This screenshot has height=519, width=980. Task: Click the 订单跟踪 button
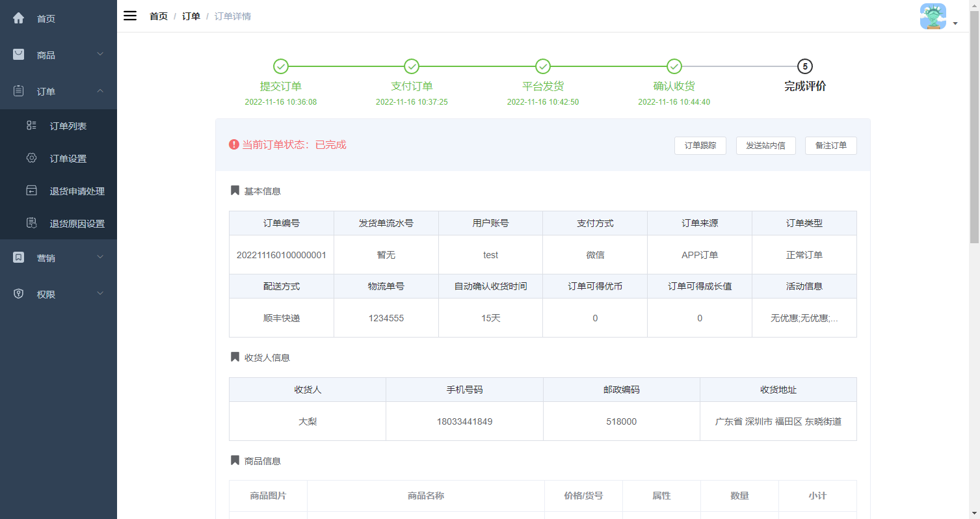[x=700, y=146]
